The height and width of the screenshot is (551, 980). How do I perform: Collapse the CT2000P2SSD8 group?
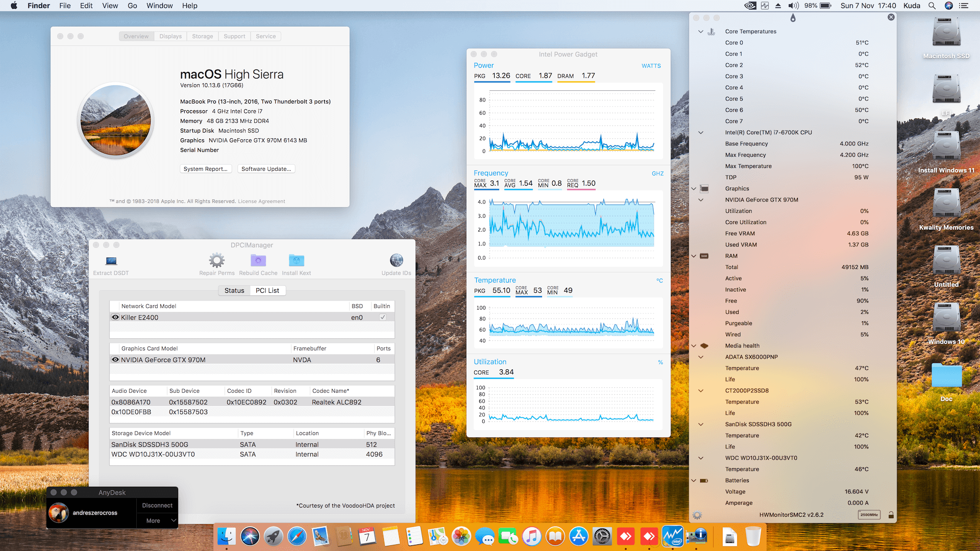point(701,391)
